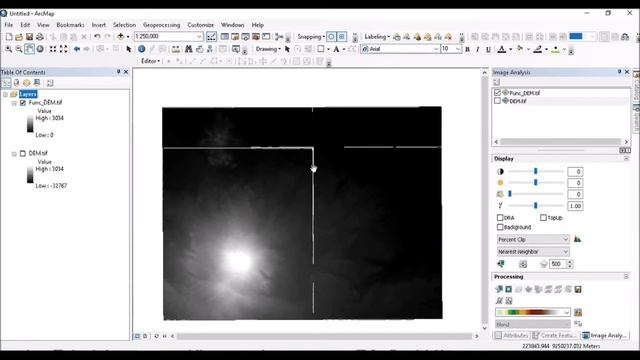640x360 pixels.
Task: Open histogram for Percent Clip stretch
Action: tap(577, 239)
